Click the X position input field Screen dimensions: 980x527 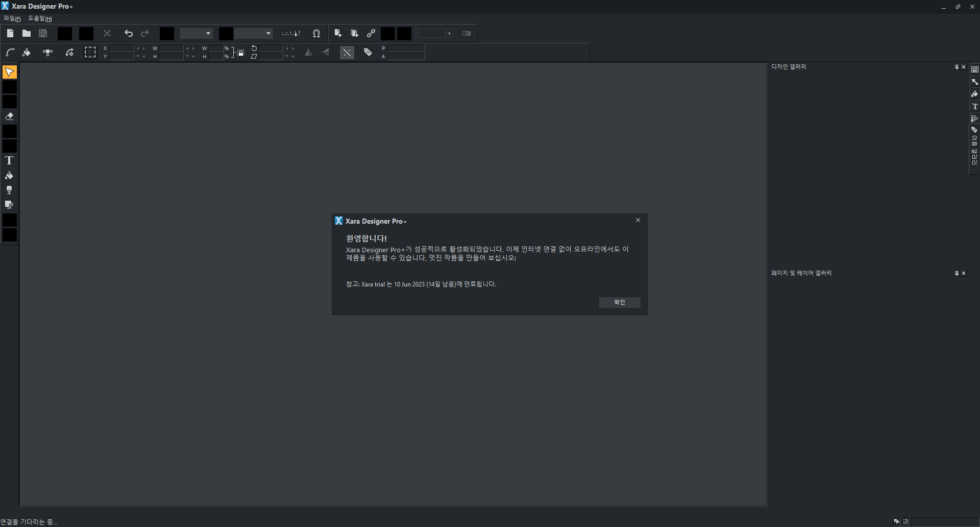121,49
